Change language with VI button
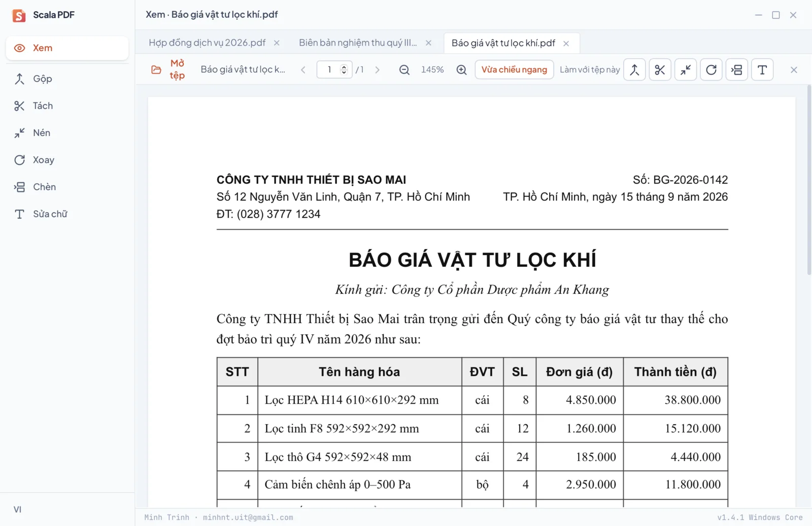Image resolution: width=812 pixels, height=526 pixels. click(x=17, y=509)
